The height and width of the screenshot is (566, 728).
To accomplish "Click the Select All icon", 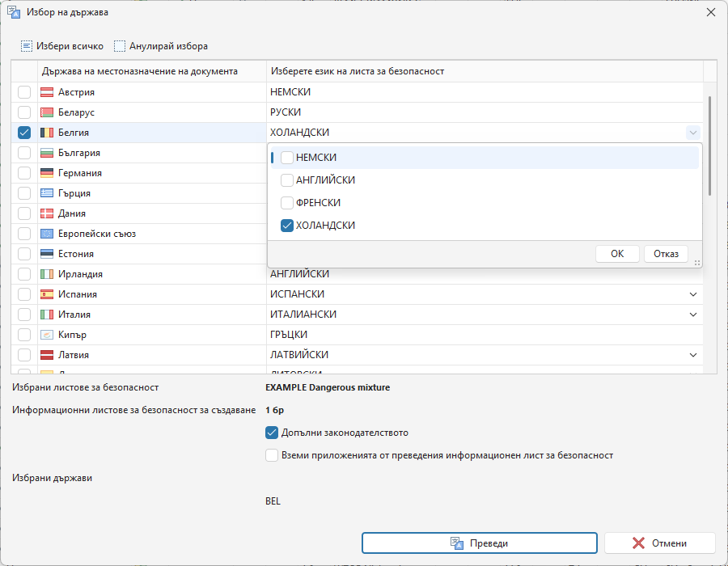I will pyautogui.click(x=27, y=46).
